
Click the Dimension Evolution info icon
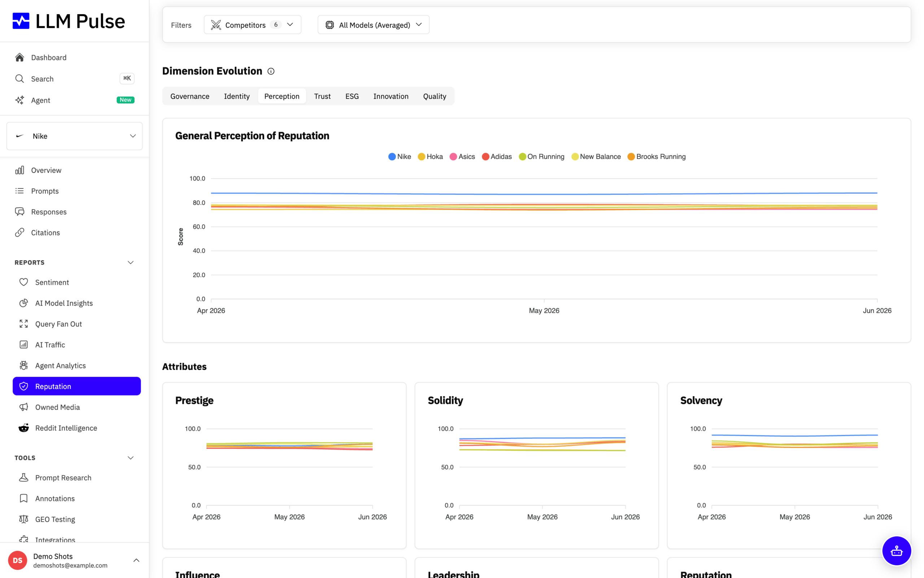[271, 71]
